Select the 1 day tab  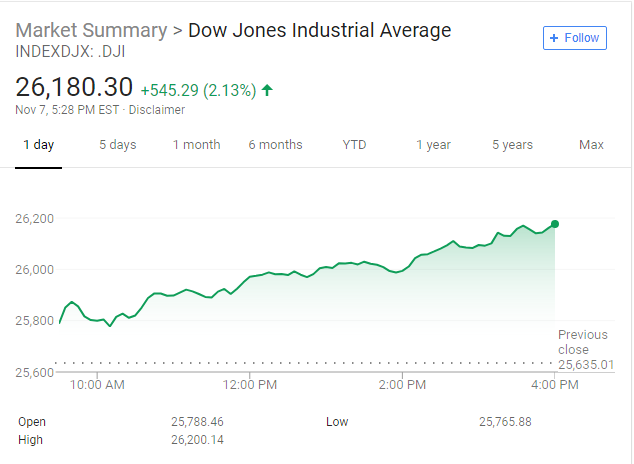[39, 145]
